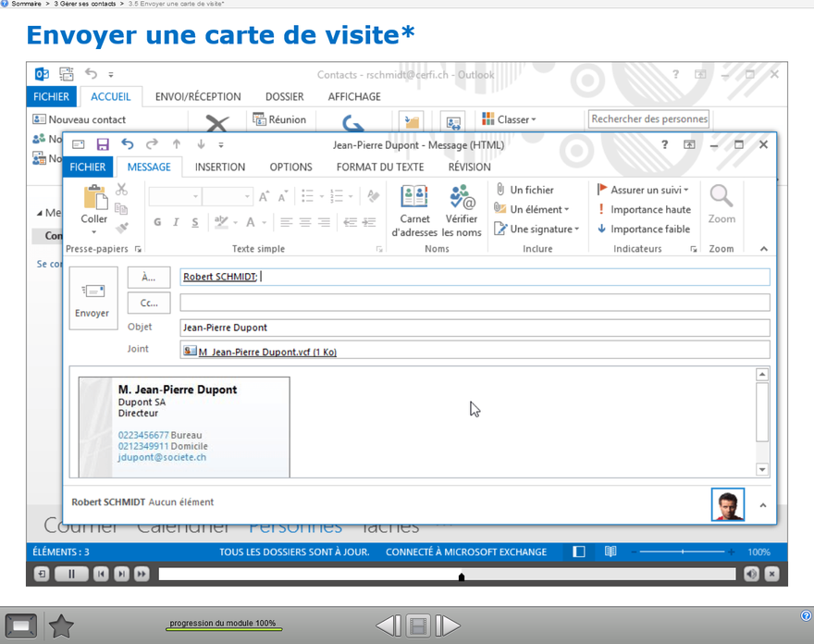Image resolution: width=814 pixels, height=644 pixels.
Task: Click Vérifier les noms icon
Action: tap(462, 210)
